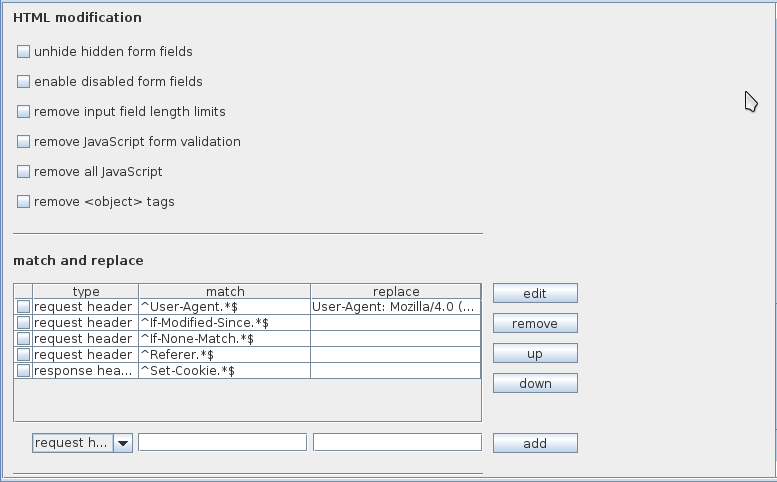Enable the ^If-None-Match.*$ rule checkbox
The height and width of the screenshot is (482, 777).
(23, 338)
